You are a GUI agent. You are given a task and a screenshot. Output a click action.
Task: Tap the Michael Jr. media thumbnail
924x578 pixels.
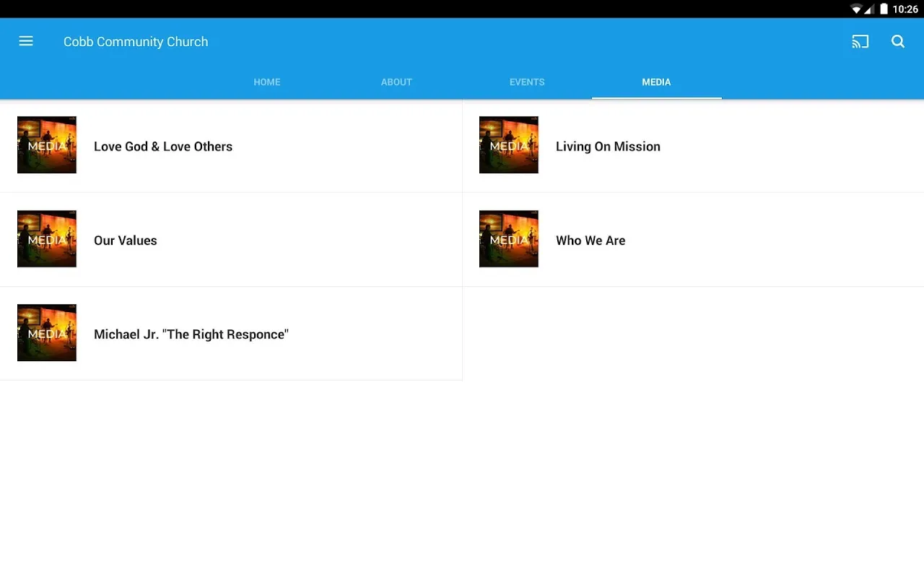(47, 333)
